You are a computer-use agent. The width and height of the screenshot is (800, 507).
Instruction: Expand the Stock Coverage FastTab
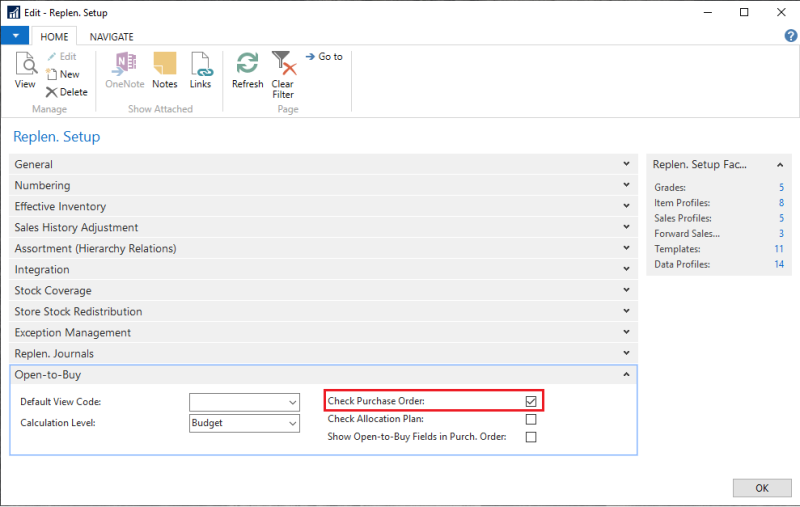[x=323, y=290]
